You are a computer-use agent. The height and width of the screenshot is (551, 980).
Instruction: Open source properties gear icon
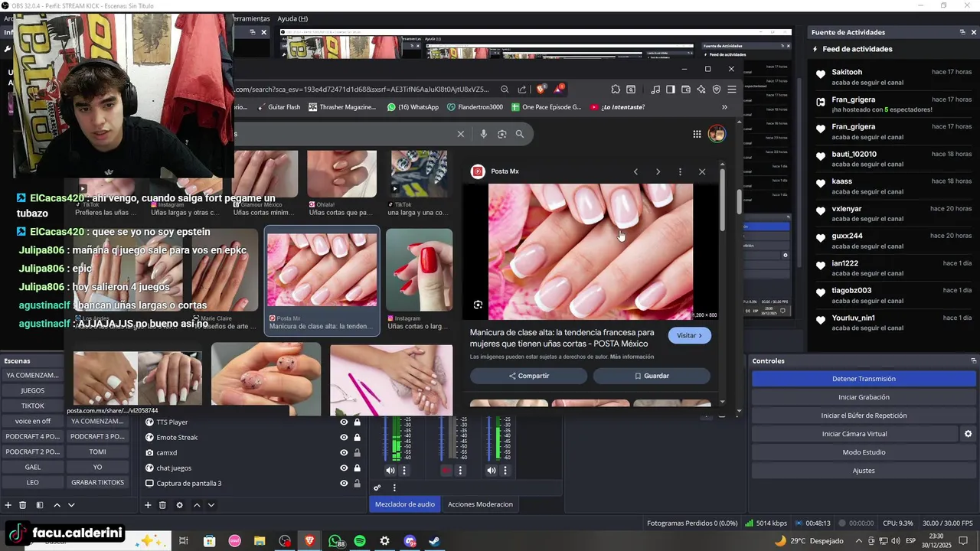(x=179, y=505)
